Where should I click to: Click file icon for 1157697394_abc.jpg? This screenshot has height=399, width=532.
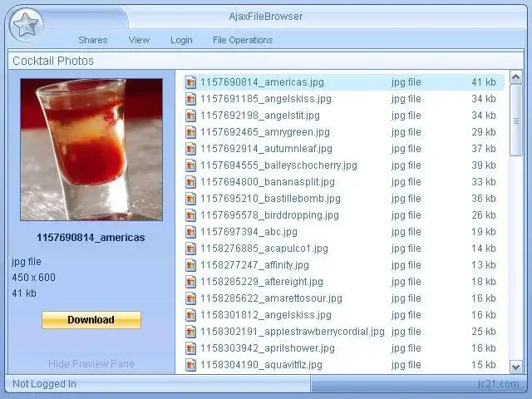(x=190, y=232)
